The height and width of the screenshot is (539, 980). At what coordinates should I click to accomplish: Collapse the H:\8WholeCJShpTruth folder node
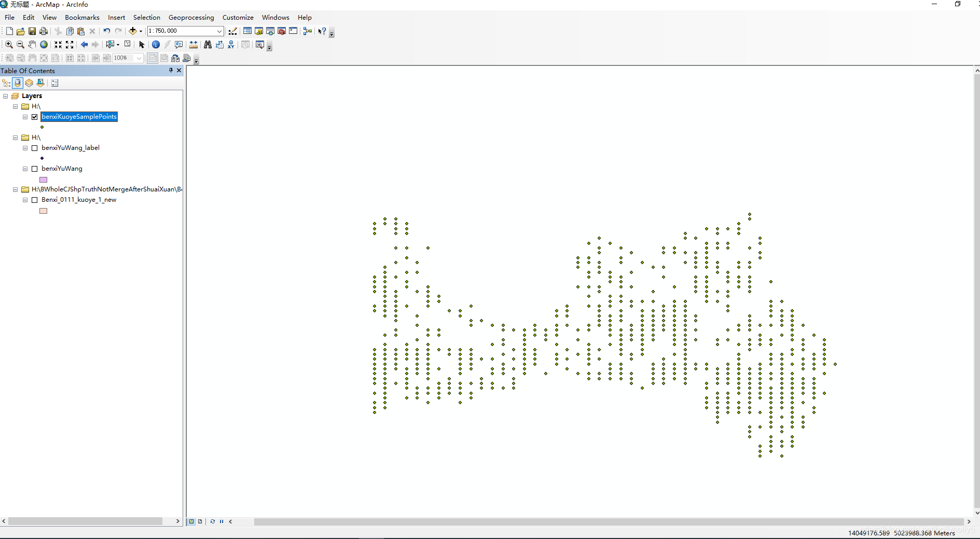click(15, 189)
